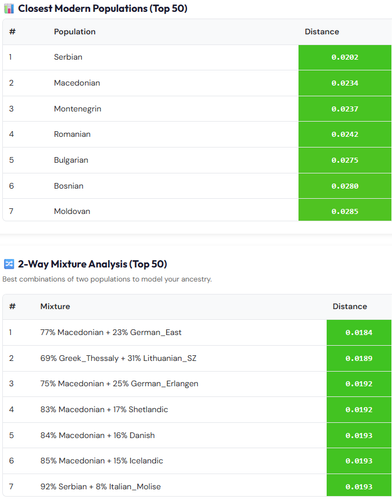Image resolution: width=392 pixels, height=500 pixels.
Task: Click the Romanian population row
Action: [x=197, y=134]
